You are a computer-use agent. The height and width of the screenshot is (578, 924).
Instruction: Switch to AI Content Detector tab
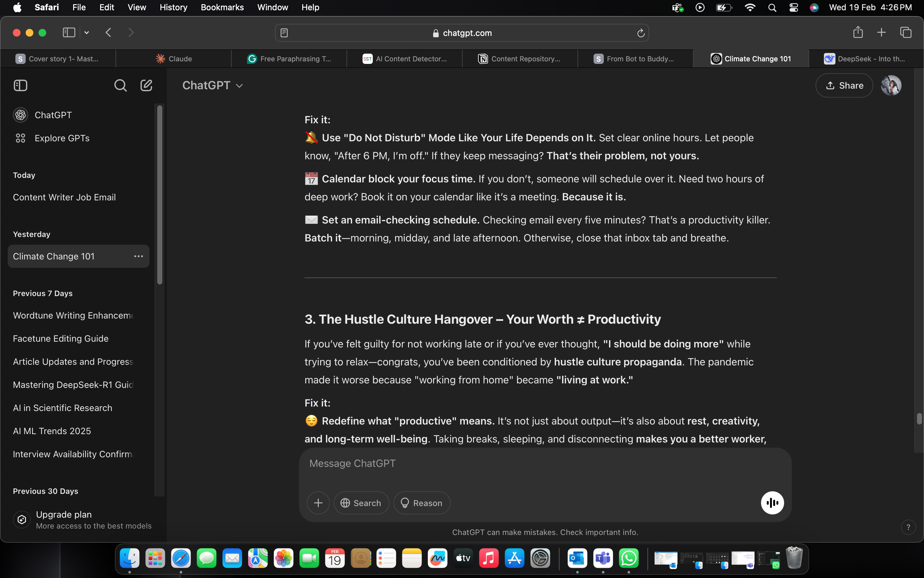tap(404, 58)
